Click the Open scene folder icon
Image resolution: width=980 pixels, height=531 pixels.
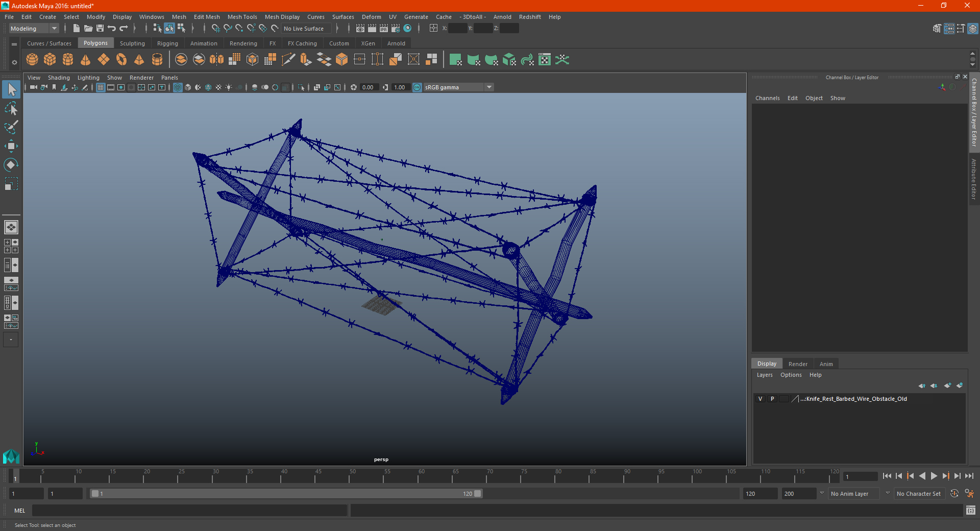click(88, 29)
